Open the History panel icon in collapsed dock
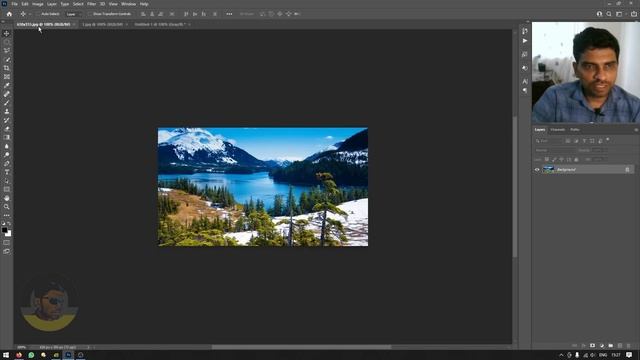This screenshot has width=640, height=360. [525, 31]
